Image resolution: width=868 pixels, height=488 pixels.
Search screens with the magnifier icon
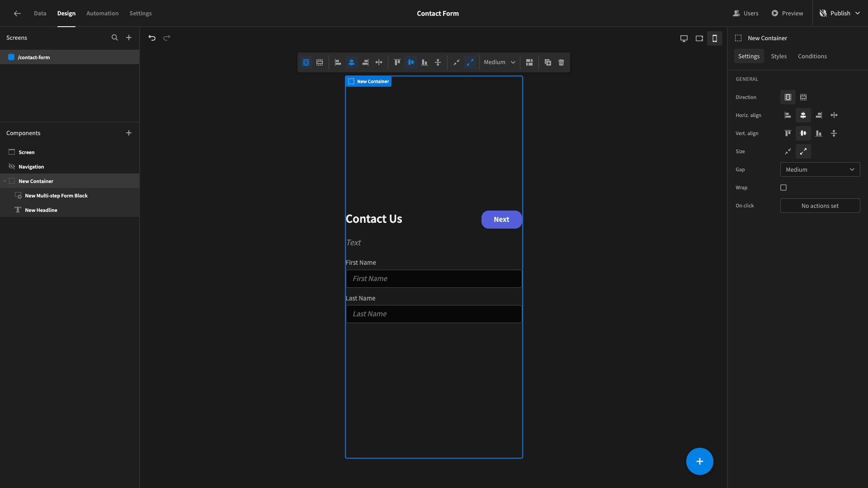point(115,38)
